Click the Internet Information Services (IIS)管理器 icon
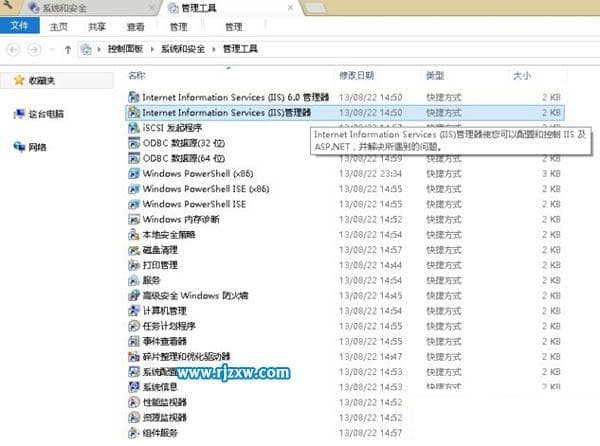600x446 pixels. pyautogui.click(x=134, y=112)
